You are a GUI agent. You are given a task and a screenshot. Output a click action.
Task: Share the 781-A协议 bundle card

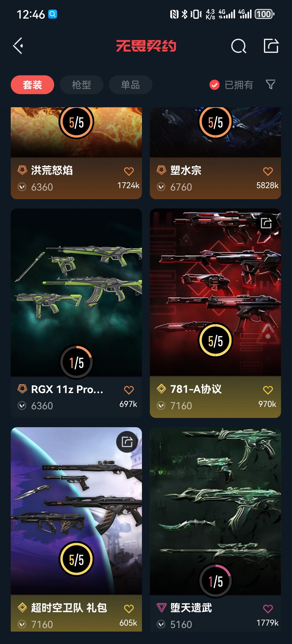pos(266,223)
